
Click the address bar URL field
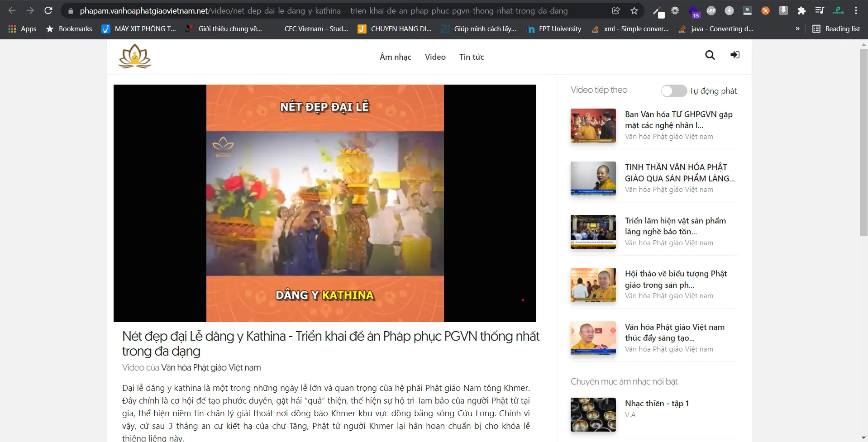pyautogui.click(x=324, y=10)
